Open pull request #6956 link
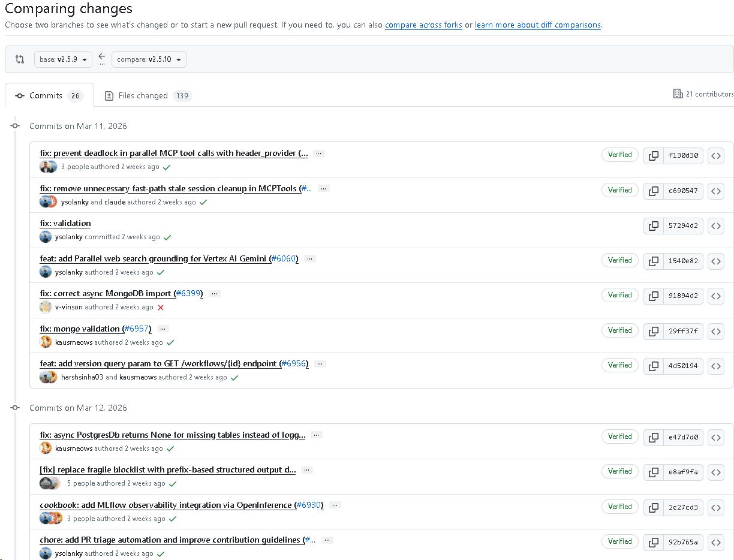This screenshot has height=560, width=734. [x=294, y=364]
